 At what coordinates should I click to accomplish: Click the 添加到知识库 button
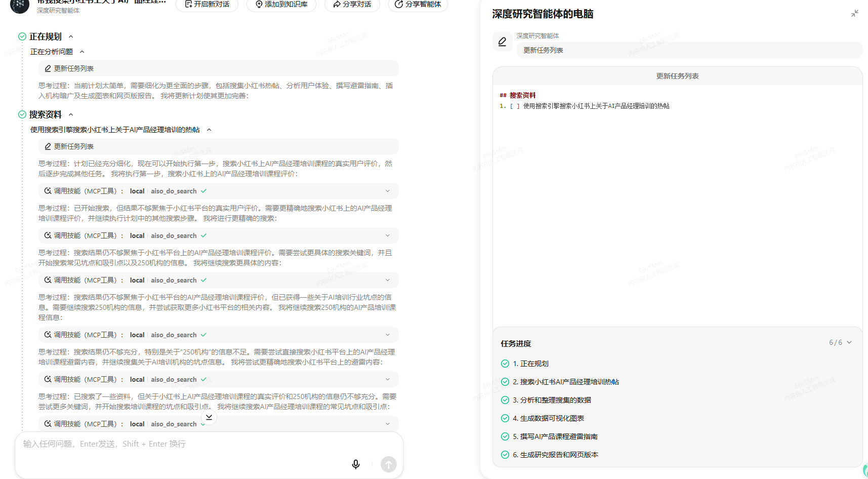(x=281, y=4)
